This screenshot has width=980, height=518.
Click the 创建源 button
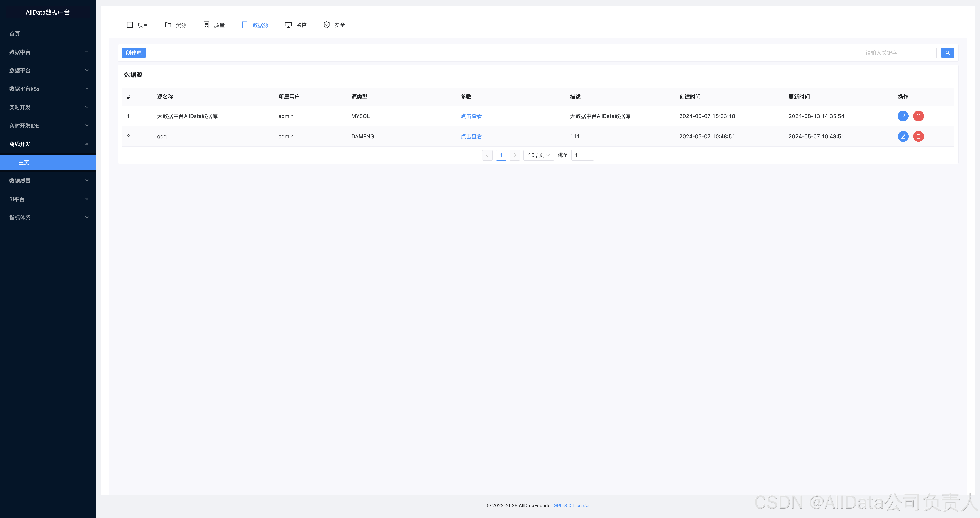pos(133,53)
